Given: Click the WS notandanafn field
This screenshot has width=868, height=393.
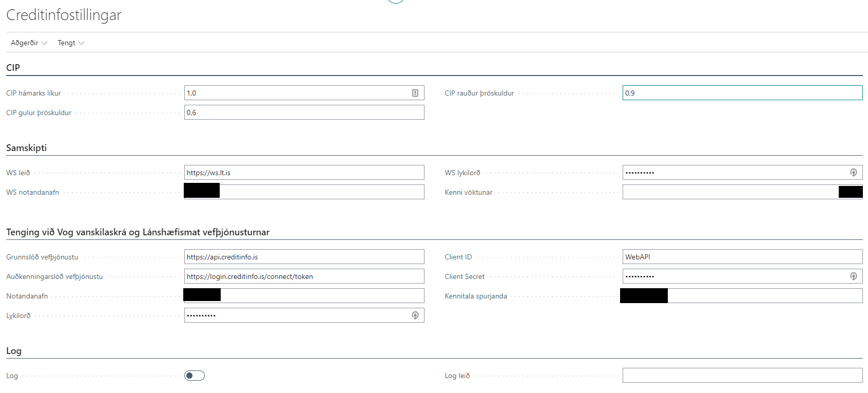Looking at the screenshot, I should point(321,192).
